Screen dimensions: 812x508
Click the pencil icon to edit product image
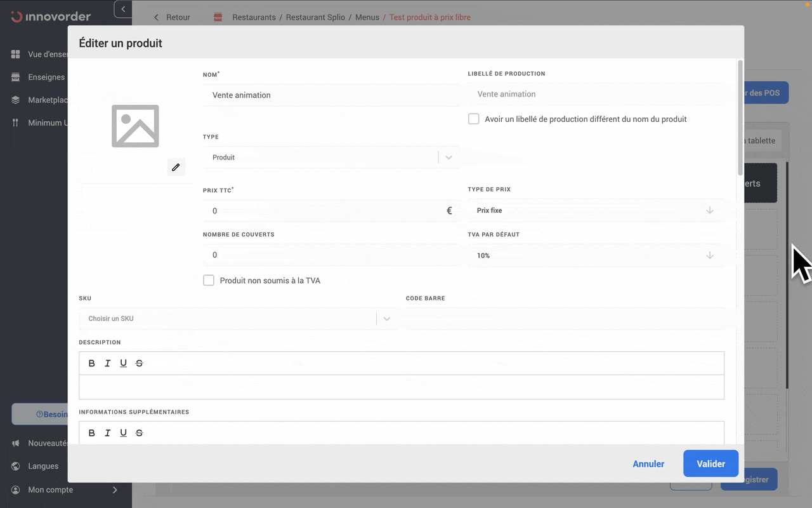[176, 167]
